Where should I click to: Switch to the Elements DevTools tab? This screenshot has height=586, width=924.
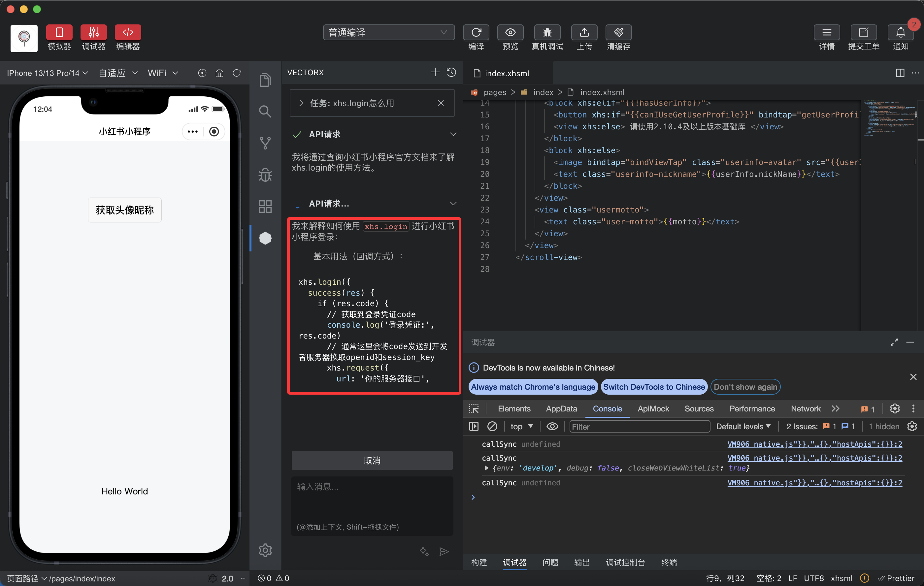point(514,409)
